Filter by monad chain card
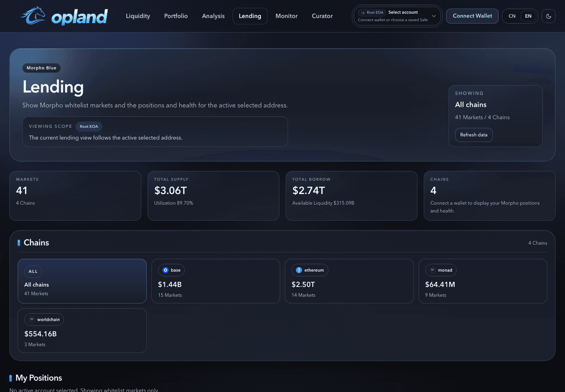Screen dimensions: 565x392 (483, 281)
